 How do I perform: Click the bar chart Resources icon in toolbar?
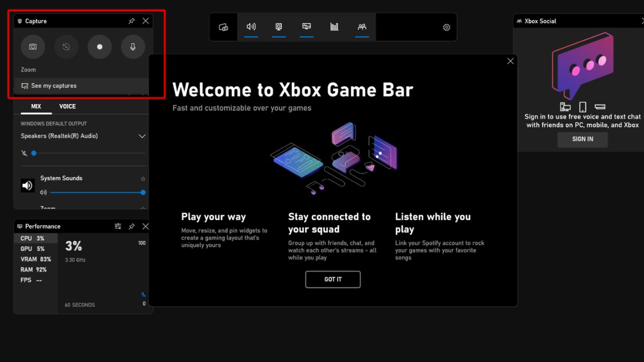(334, 27)
